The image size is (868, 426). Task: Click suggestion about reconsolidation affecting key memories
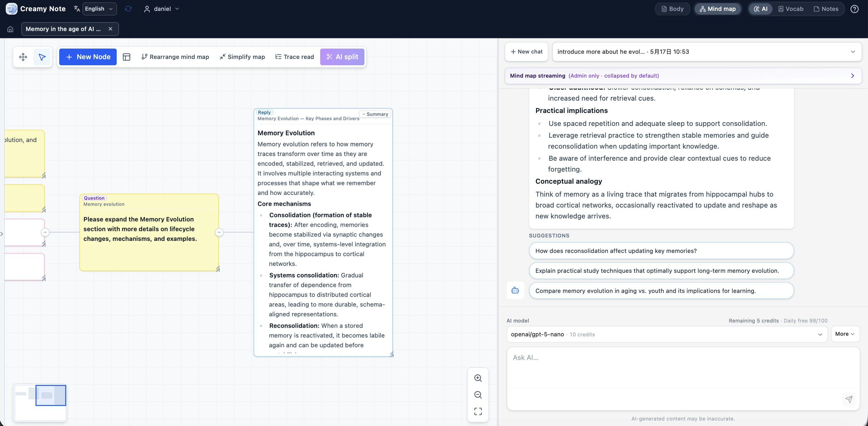[661, 251]
